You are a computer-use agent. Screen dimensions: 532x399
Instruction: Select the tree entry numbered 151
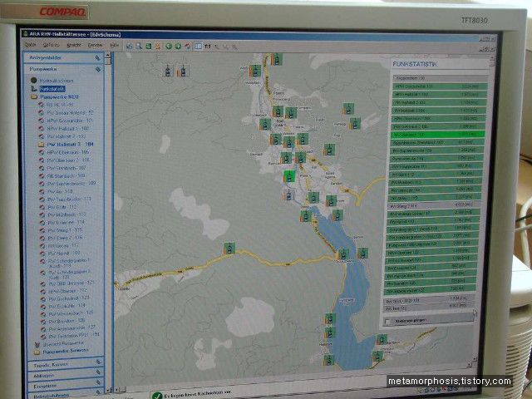[74, 337]
